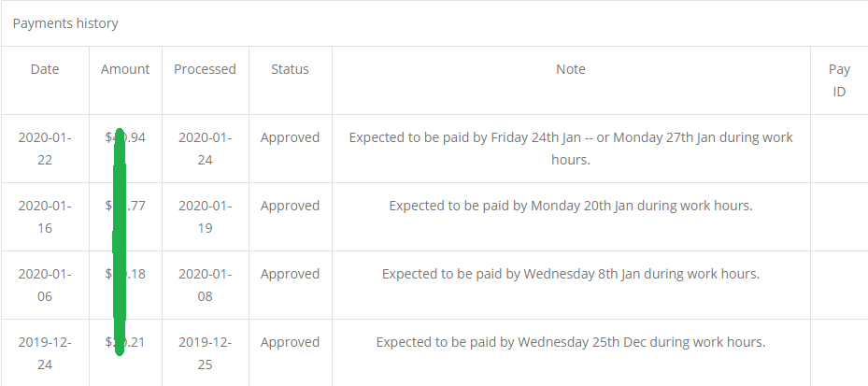The image size is (868, 386).
Task: Click the Pay ID column header
Action: click(x=839, y=80)
